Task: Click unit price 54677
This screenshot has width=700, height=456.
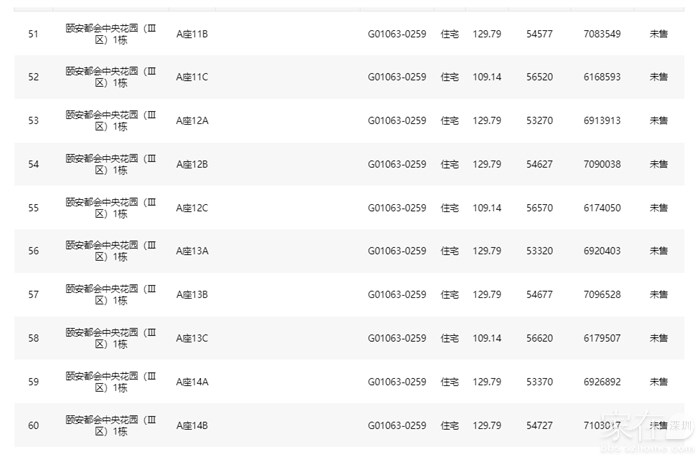Action: [540, 295]
